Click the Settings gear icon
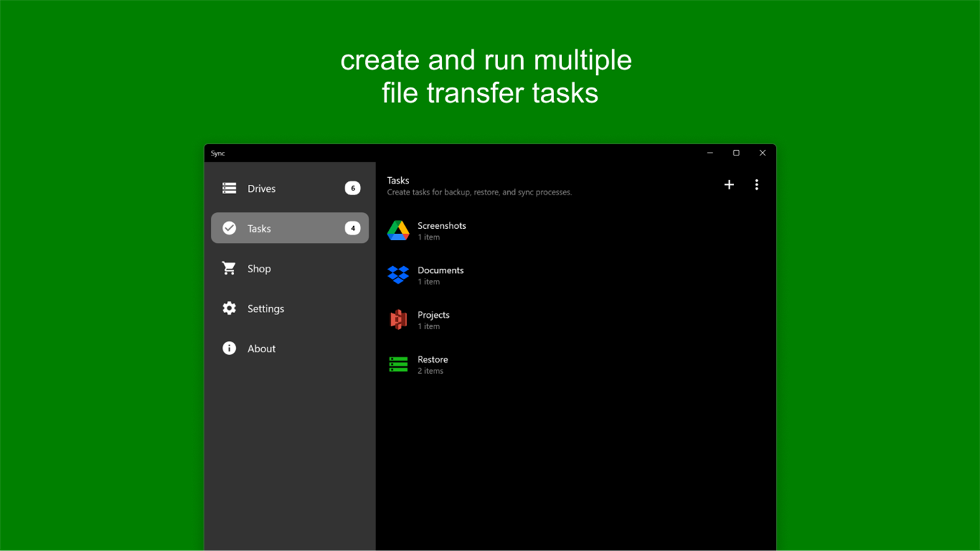This screenshot has width=980, height=551. (229, 308)
